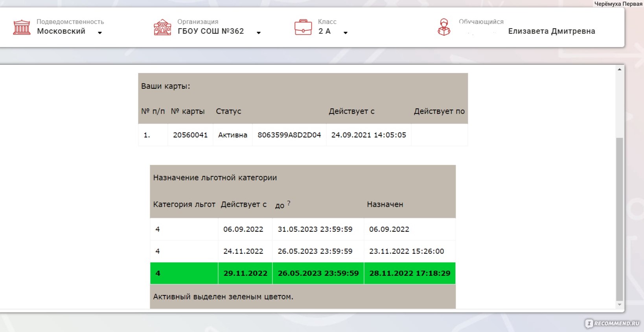This screenshot has height=332, width=644.
Task: Click the Категория льгот column header
Action: pos(184,204)
